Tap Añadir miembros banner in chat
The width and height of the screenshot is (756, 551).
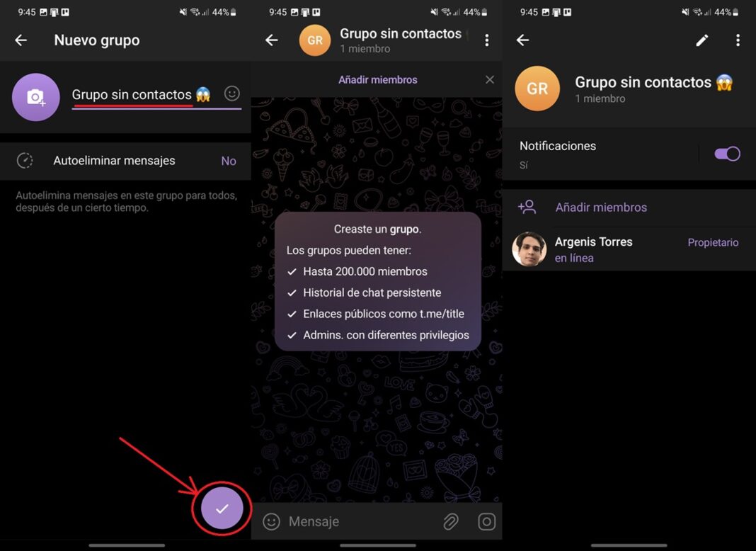[377, 80]
